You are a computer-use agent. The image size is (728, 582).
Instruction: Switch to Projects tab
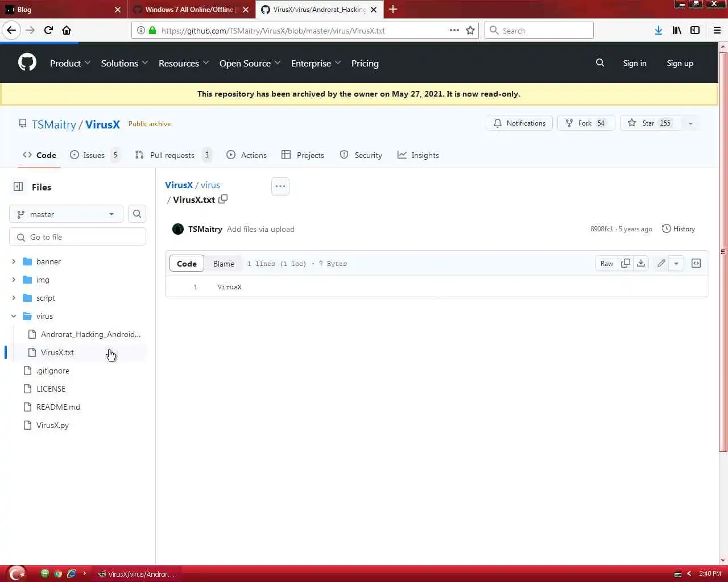(x=303, y=155)
